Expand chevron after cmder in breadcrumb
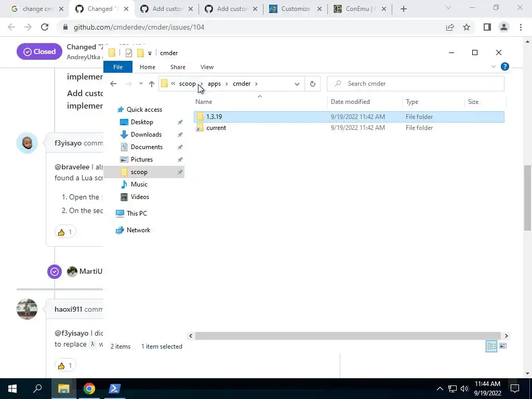The height and width of the screenshot is (399, 532). (257, 84)
